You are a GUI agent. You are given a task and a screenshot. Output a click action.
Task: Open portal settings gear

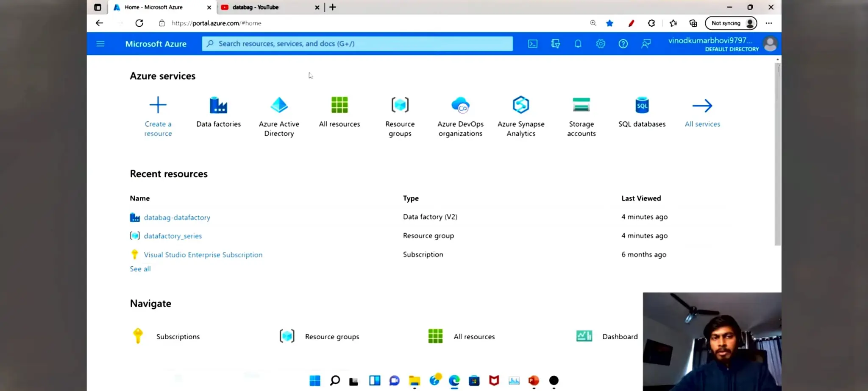point(601,44)
